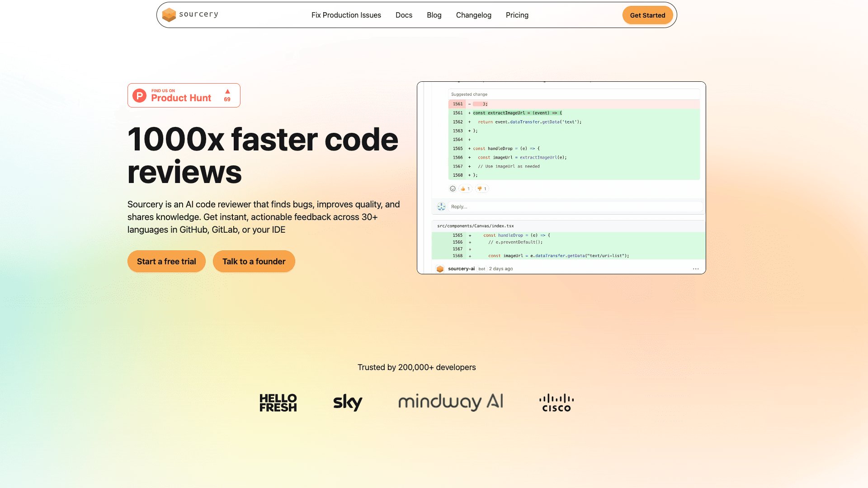Open the three-dot comment options menu
Screen dimensions: 868x488
(696, 269)
